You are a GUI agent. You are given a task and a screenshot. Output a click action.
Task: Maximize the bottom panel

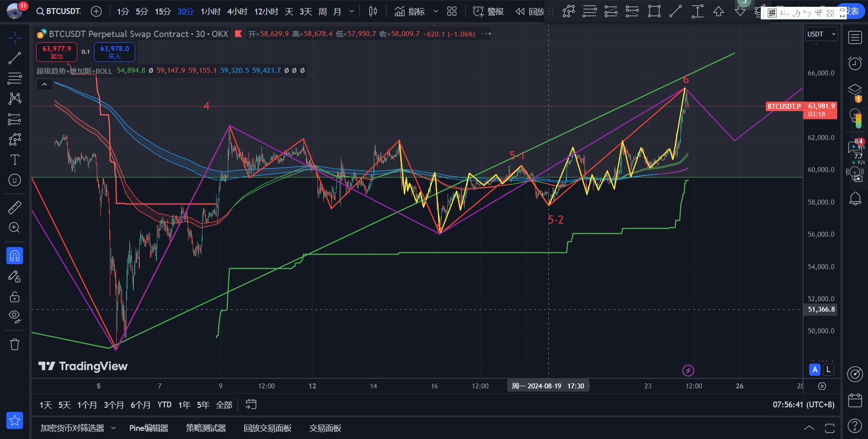(830, 428)
